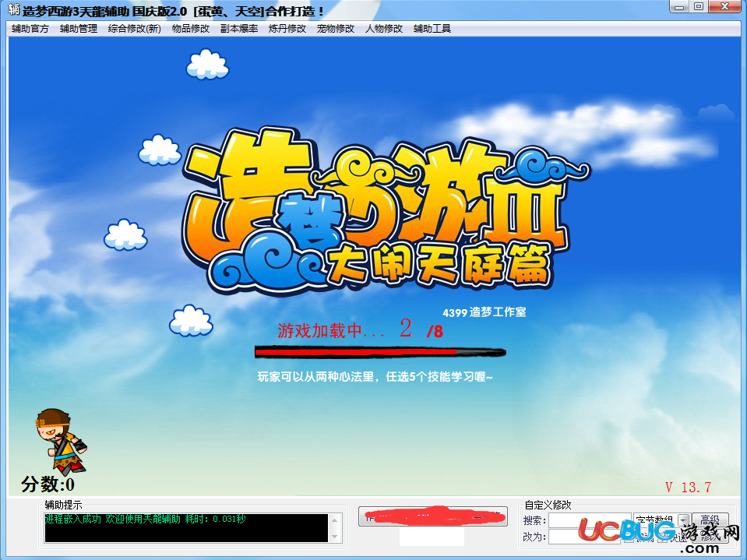Open the 辅助工具 menu

click(x=432, y=29)
